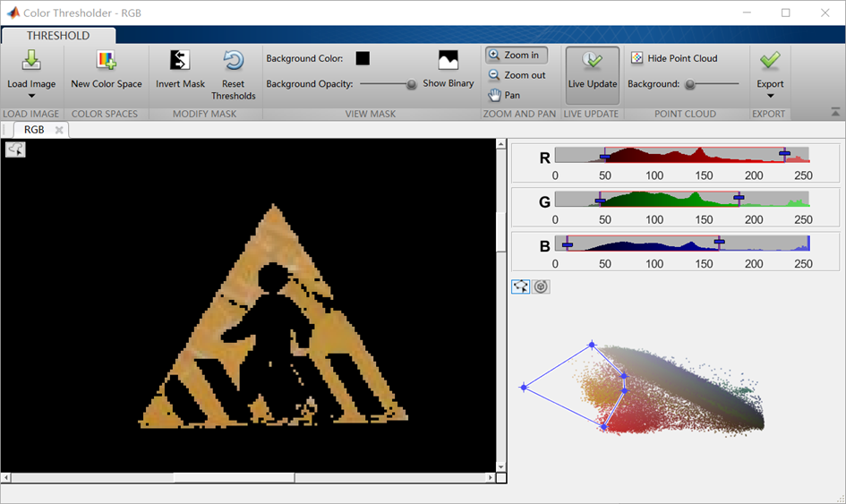Click the R channel lower threshold handle
This screenshot has width=846, height=504.
[x=605, y=157]
